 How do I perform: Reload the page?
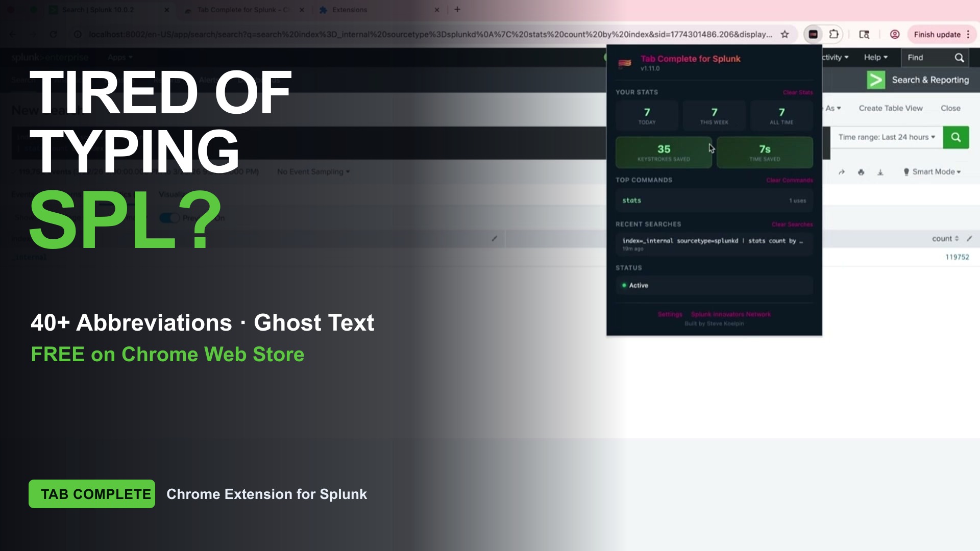coord(53,34)
